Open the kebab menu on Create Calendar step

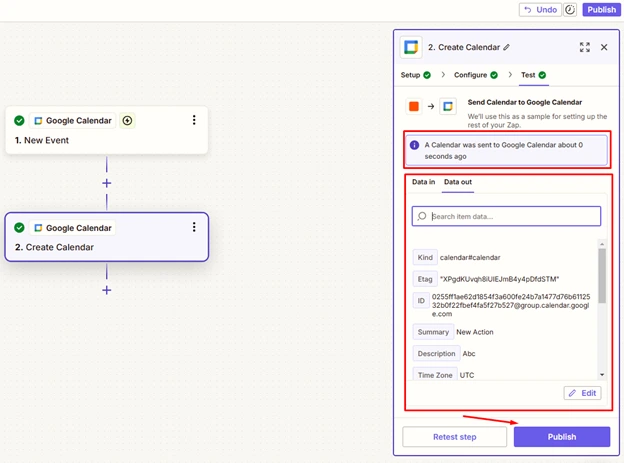[x=194, y=227]
